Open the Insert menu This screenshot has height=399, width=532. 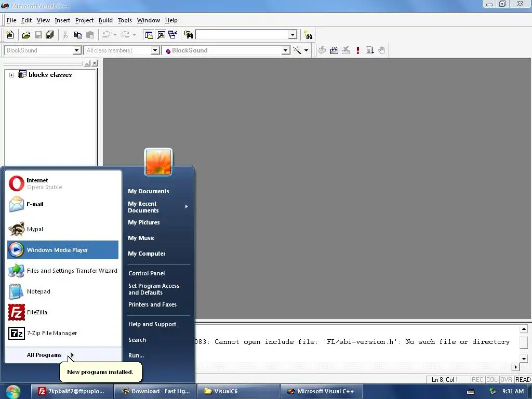tap(62, 20)
